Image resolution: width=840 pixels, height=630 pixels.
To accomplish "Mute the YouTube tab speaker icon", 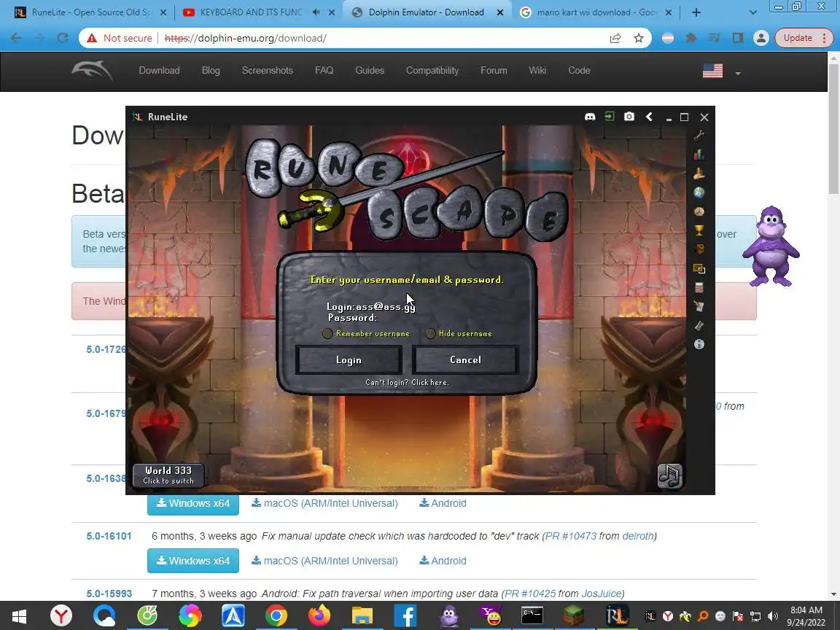I will (x=316, y=12).
